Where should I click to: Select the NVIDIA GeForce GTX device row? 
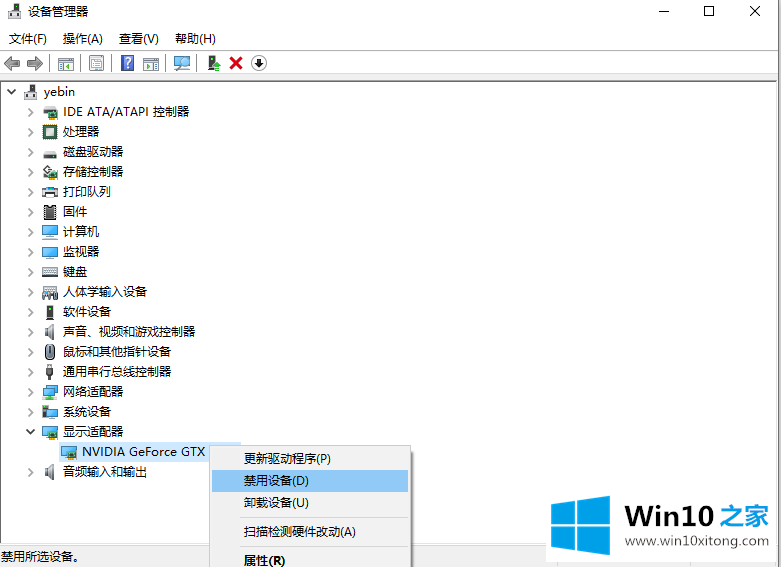click(143, 452)
